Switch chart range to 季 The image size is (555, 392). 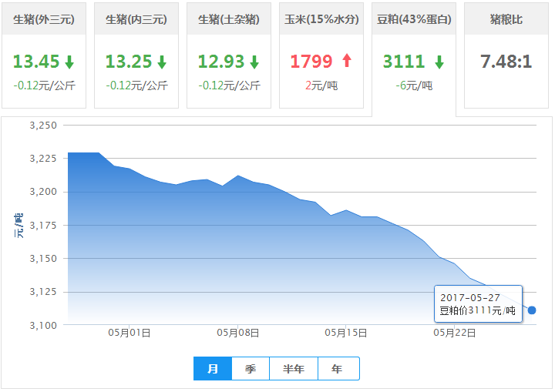click(x=251, y=369)
